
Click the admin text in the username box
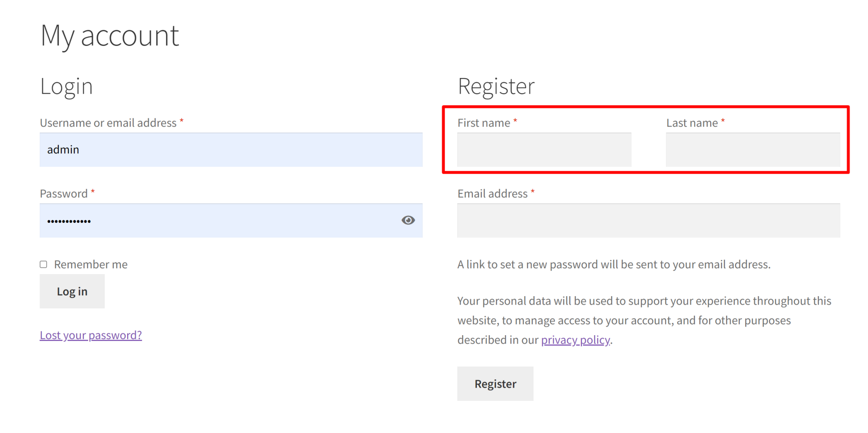pos(63,150)
